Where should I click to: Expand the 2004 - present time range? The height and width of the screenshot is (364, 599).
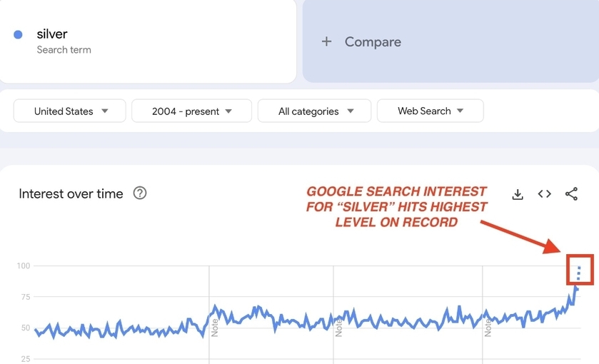[191, 111]
